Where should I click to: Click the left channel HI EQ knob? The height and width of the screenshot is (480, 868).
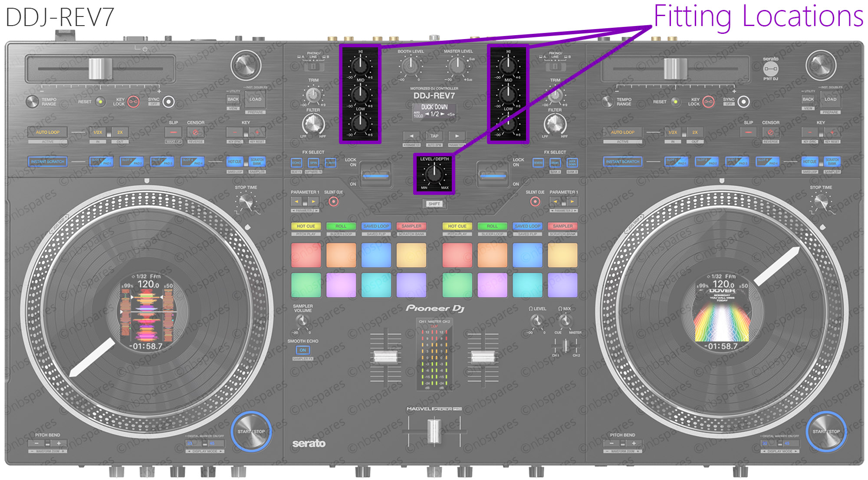(360, 65)
